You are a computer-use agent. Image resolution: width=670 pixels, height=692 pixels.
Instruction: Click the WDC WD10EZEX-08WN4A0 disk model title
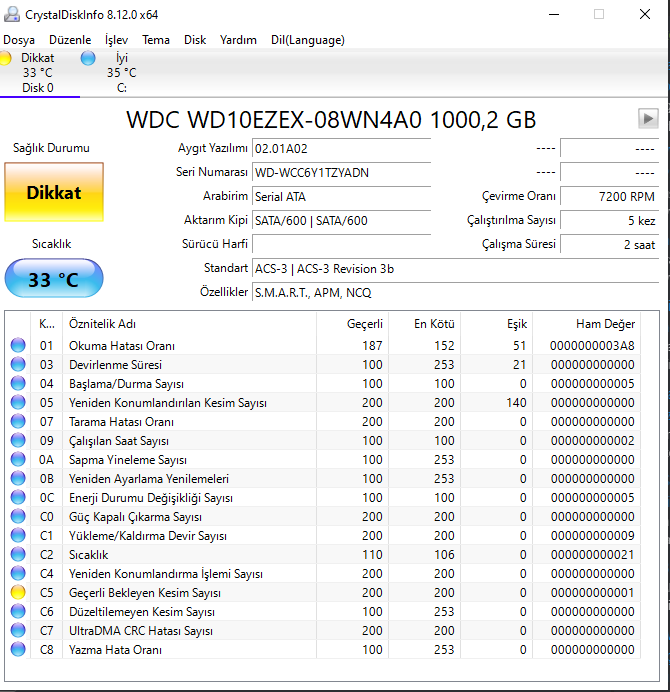pos(331,120)
